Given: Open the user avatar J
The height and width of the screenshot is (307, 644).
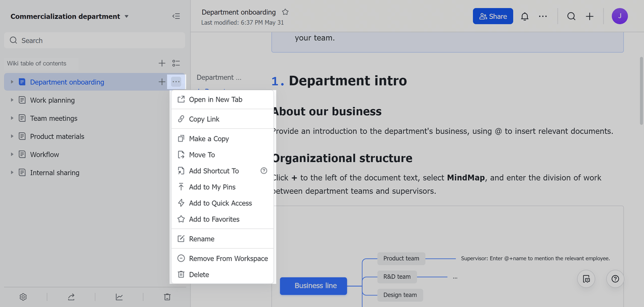Looking at the screenshot, I should 620,16.
